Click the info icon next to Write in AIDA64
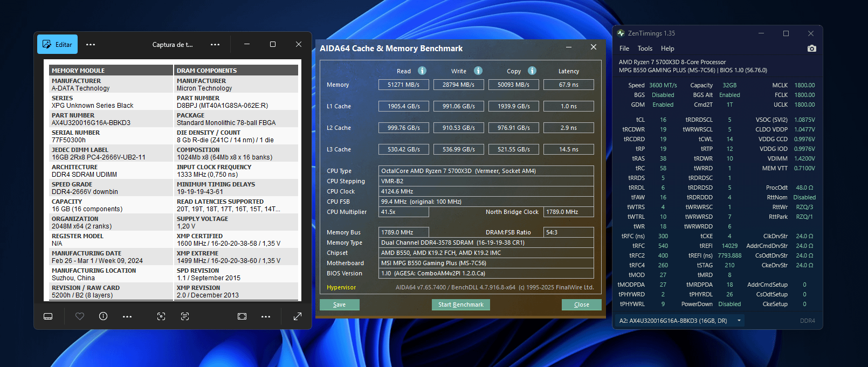 (x=478, y=71)
